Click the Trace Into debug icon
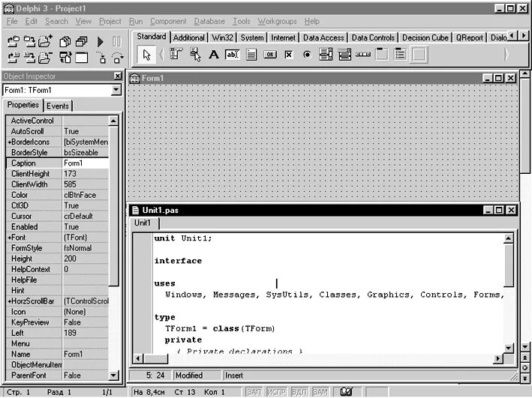Viewport: 532px width, 398px height. [x=101, y=58]
